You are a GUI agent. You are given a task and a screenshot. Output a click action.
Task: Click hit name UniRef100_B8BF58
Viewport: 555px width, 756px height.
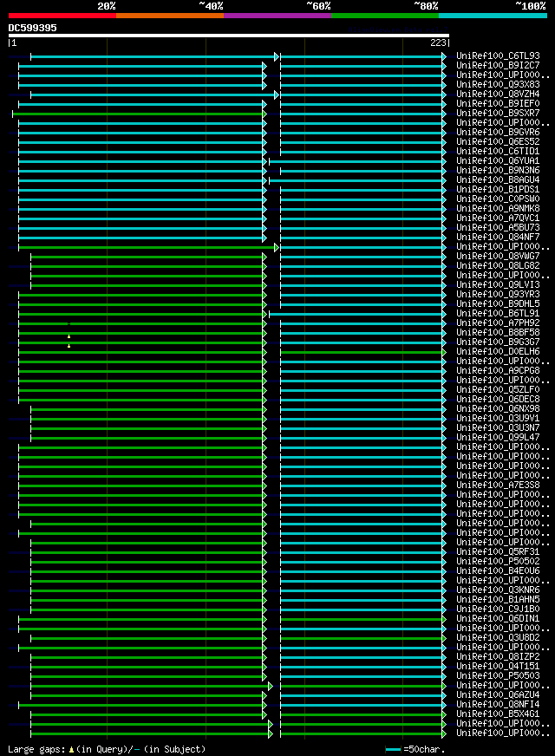click(x=498, y=333)
